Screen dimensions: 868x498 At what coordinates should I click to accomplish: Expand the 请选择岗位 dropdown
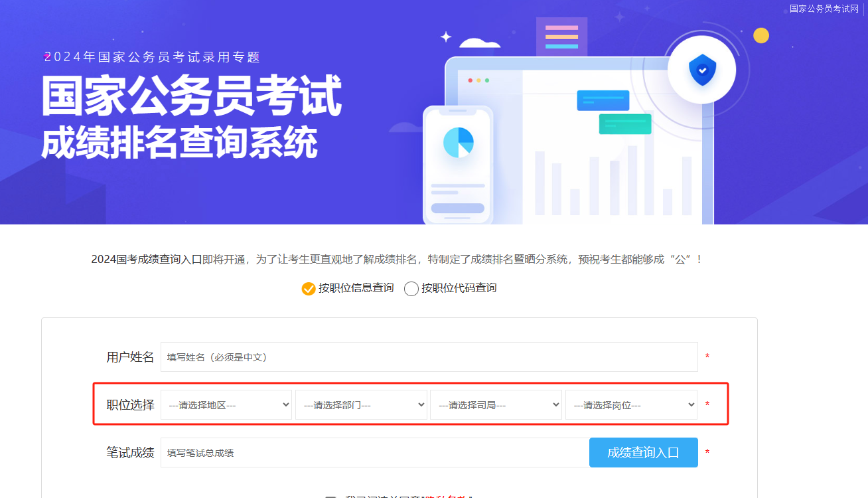pyautogui.click(x=631, y=404)
